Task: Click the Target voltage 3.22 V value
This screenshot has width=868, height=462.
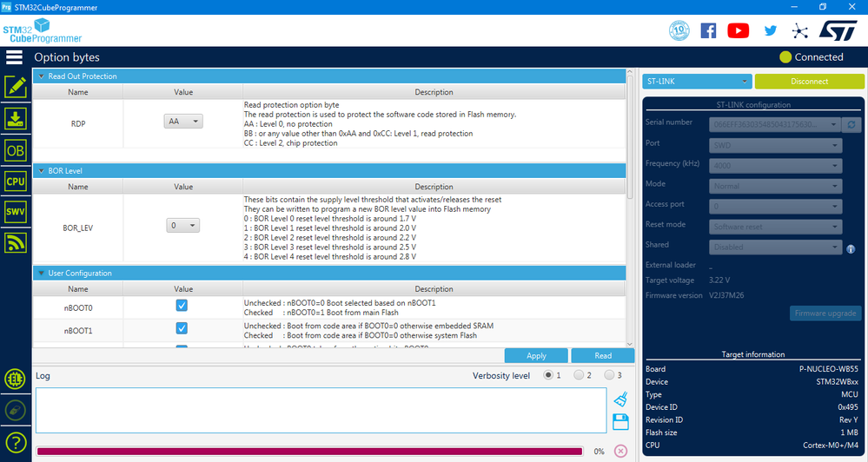Action: coord(719,280)
